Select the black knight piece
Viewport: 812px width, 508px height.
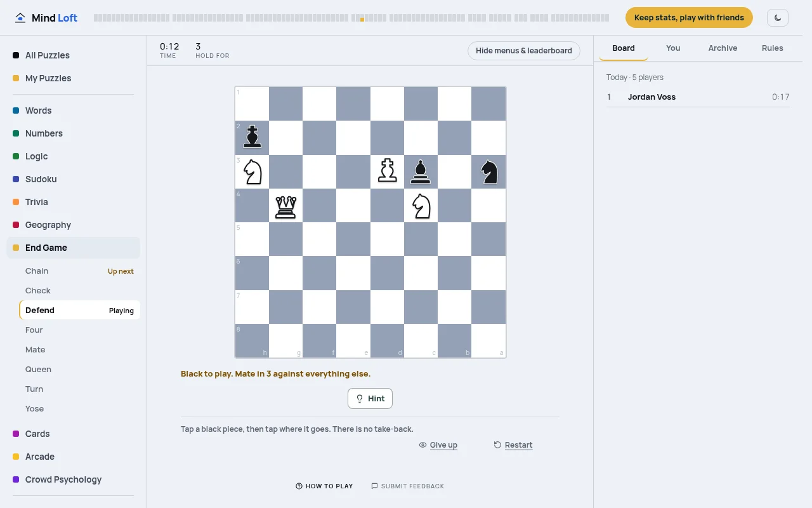pyautogui.click(x=489, y=171)
